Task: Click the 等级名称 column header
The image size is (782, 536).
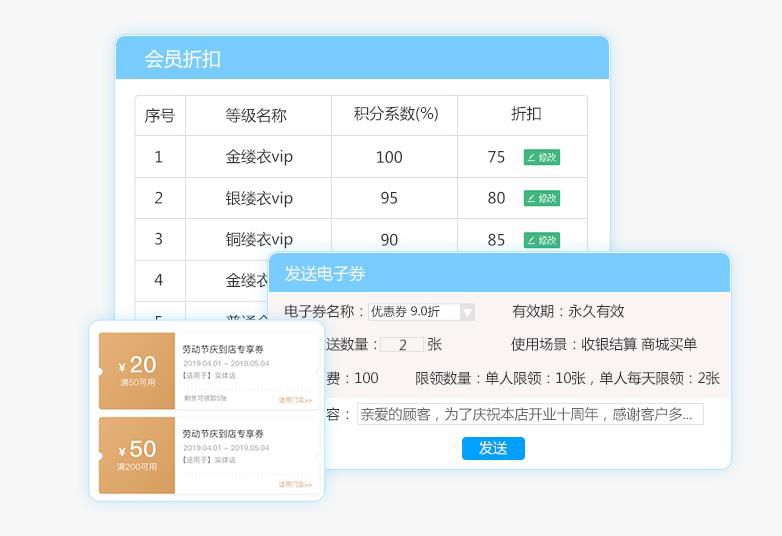Action: pos(256,115)
